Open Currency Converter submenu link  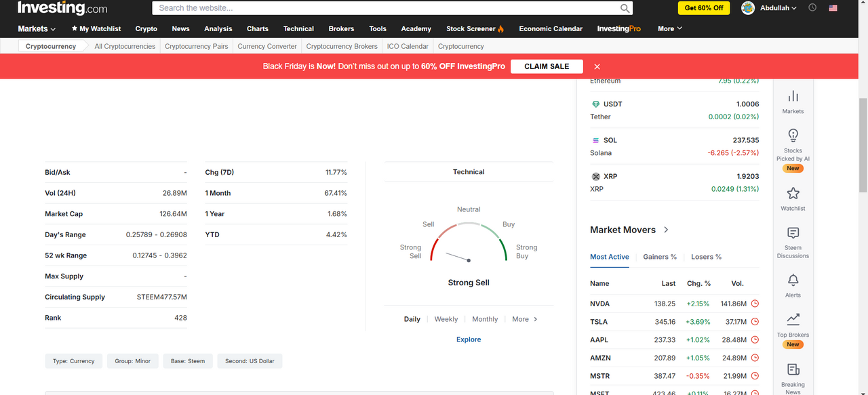(267, 46)
